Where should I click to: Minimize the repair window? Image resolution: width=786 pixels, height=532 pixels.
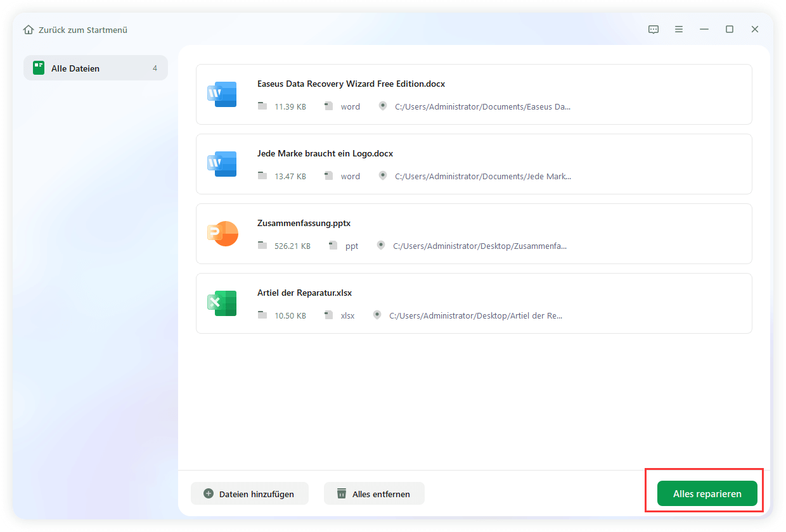(x=704, y=30)
